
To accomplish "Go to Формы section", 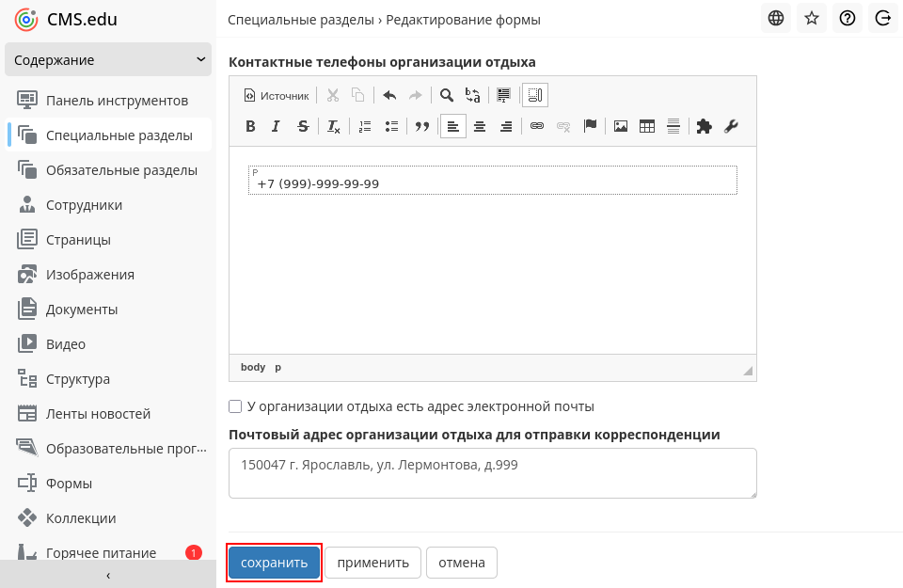I will click(x=108, y=484).
